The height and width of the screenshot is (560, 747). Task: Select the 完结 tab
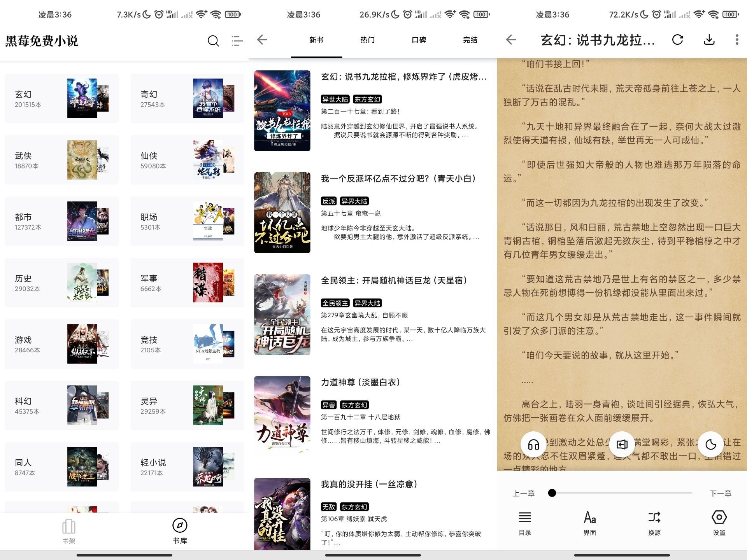point(470,40)
